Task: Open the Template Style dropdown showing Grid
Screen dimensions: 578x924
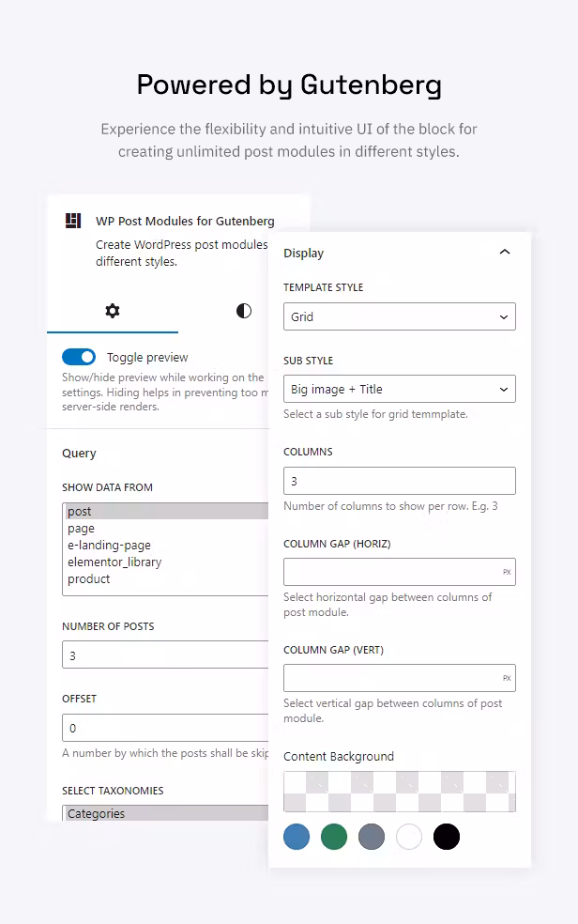Action: coord(400,316)
